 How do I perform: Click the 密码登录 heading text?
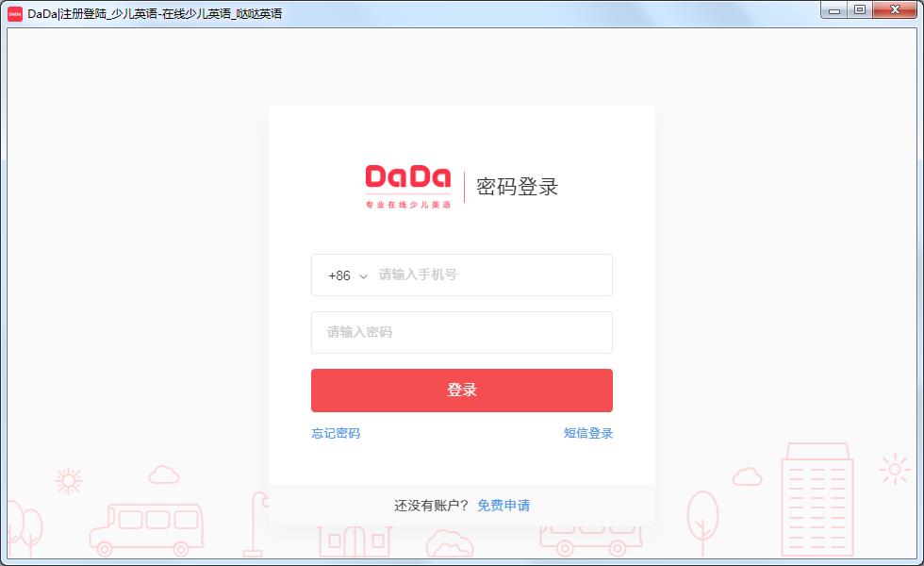517,187
